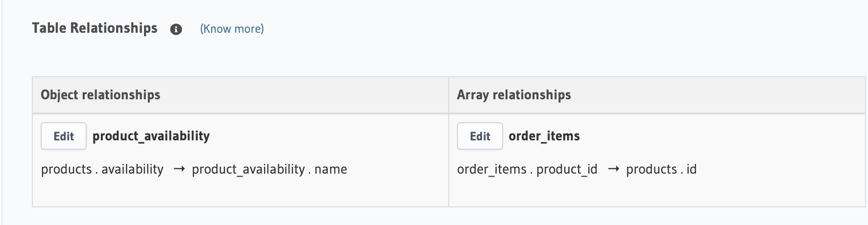Click the arrow icon after products . availability
868x225 pixels.
[x=179, y=169]
